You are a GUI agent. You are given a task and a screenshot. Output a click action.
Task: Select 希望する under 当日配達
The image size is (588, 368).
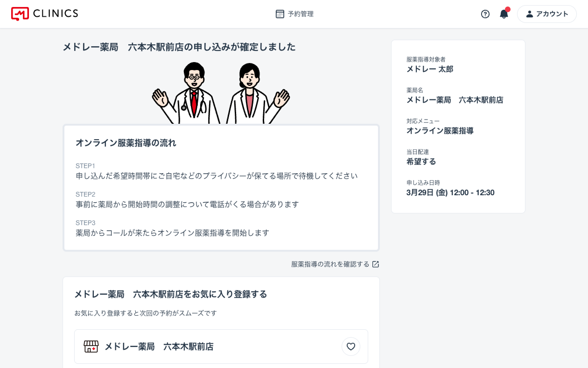click(421, 162)
